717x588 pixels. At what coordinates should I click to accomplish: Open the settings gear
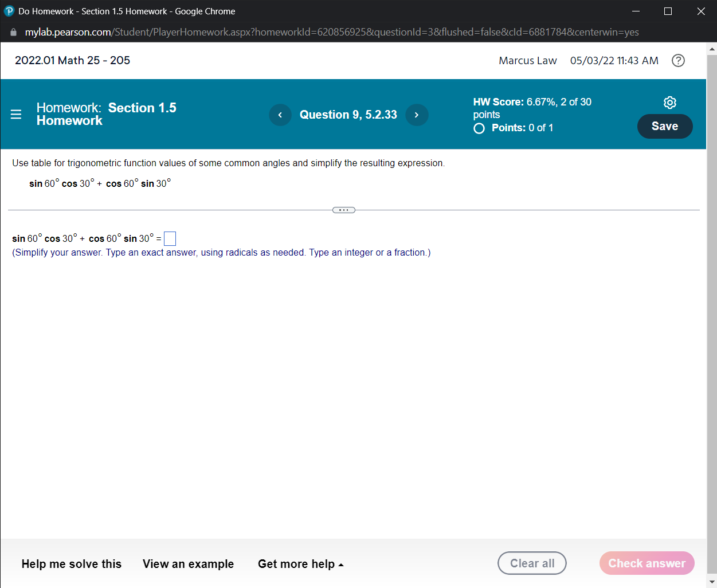pyautogui.click(x=669, y=103)
